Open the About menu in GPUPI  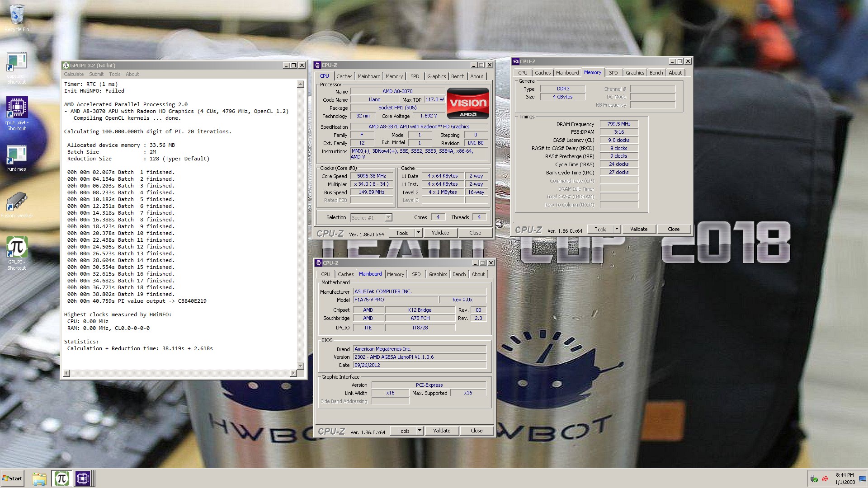[132, 74]
